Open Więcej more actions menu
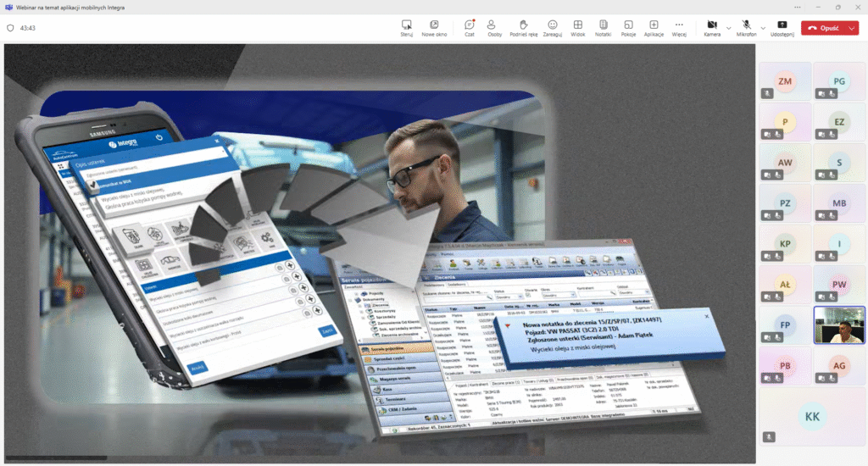This screenshot has width=868, height=466. click(x=679, y=28)
